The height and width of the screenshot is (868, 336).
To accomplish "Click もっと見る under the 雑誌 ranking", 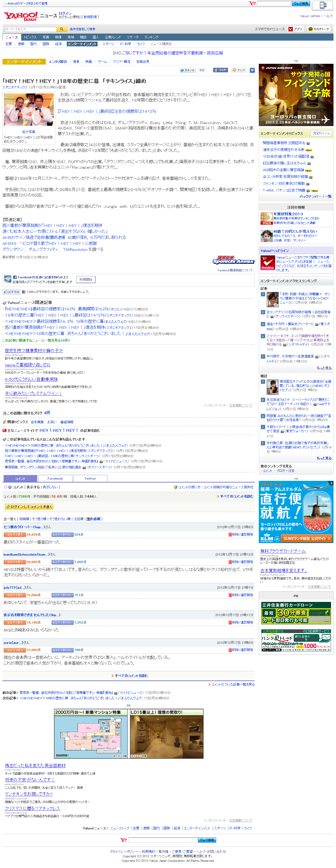I will [324, 458].
